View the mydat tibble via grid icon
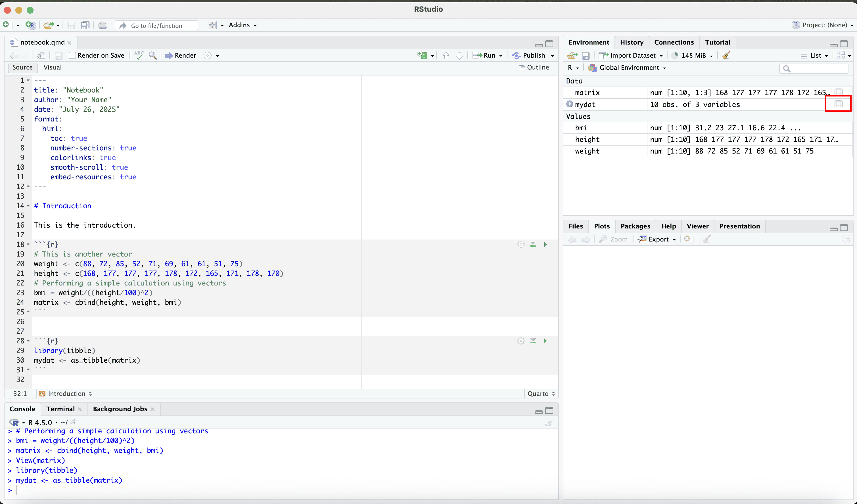The width and height of the screenshot is (857, 504). click(838, 104)
